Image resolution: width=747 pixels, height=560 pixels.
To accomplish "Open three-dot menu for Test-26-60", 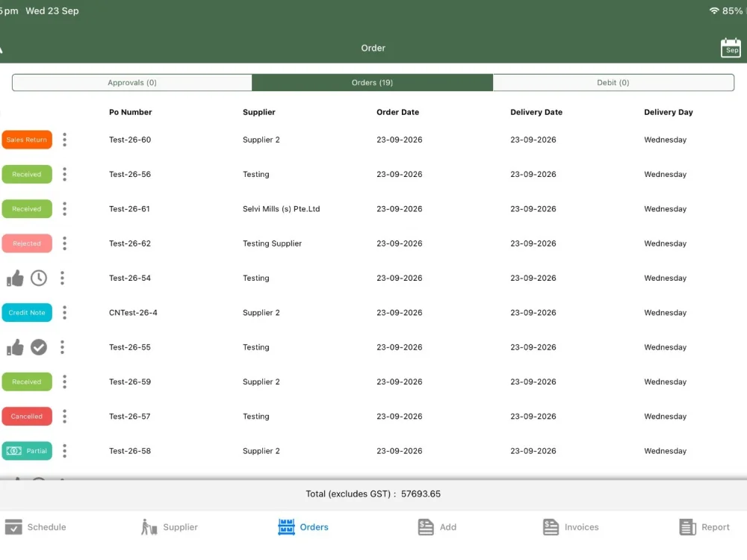I will point(64,140).
